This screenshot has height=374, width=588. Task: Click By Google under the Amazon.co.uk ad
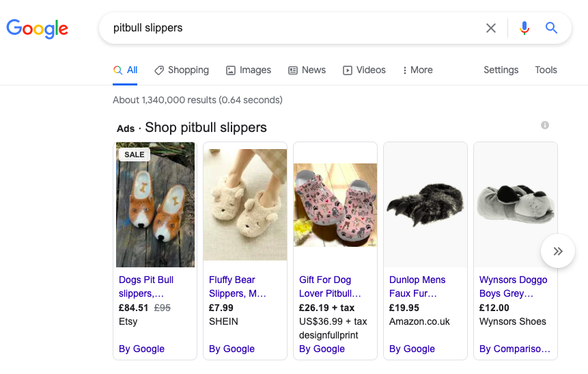pos(412,349)
